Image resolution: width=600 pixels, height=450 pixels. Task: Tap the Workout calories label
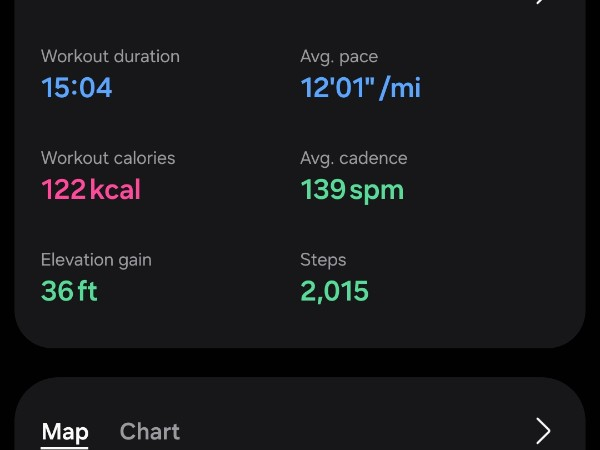pos(108,158)
